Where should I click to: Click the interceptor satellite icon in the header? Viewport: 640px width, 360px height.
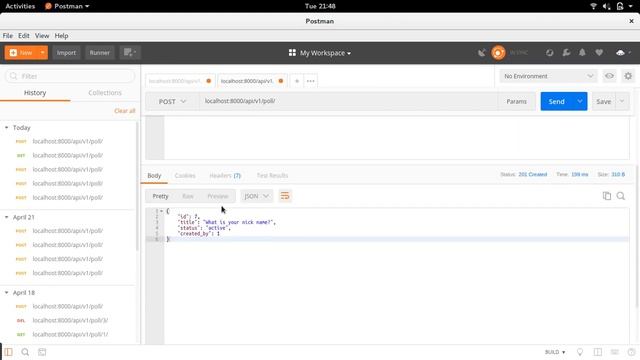[482, 53]
